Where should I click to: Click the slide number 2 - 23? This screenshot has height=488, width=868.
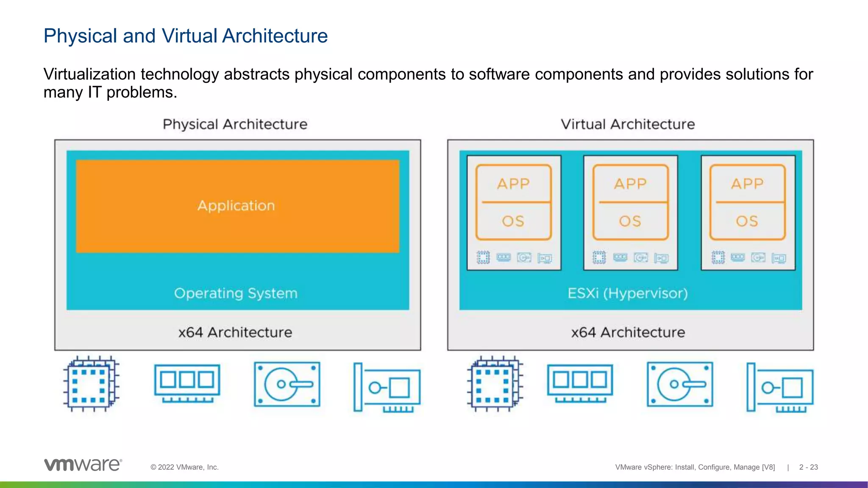(x=808, y=467)
